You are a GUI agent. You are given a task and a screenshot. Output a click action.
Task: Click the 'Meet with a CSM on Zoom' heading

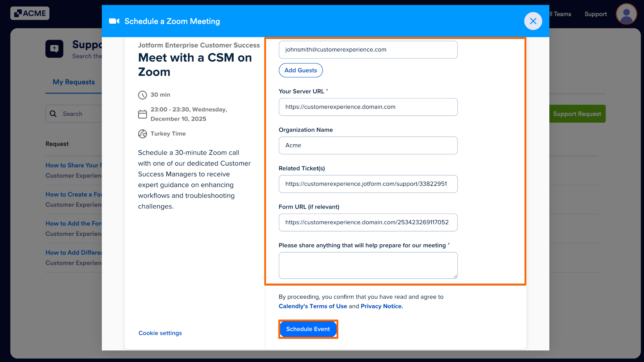tap(195, 65)
